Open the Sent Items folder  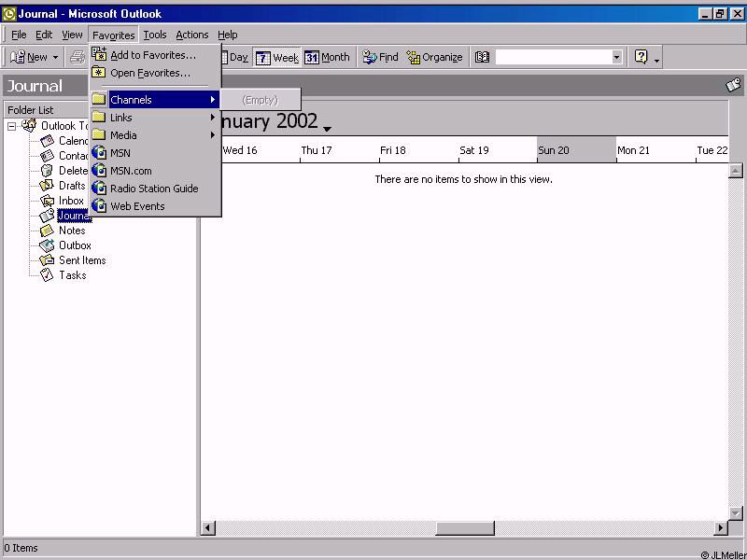(x=82, y=260)
